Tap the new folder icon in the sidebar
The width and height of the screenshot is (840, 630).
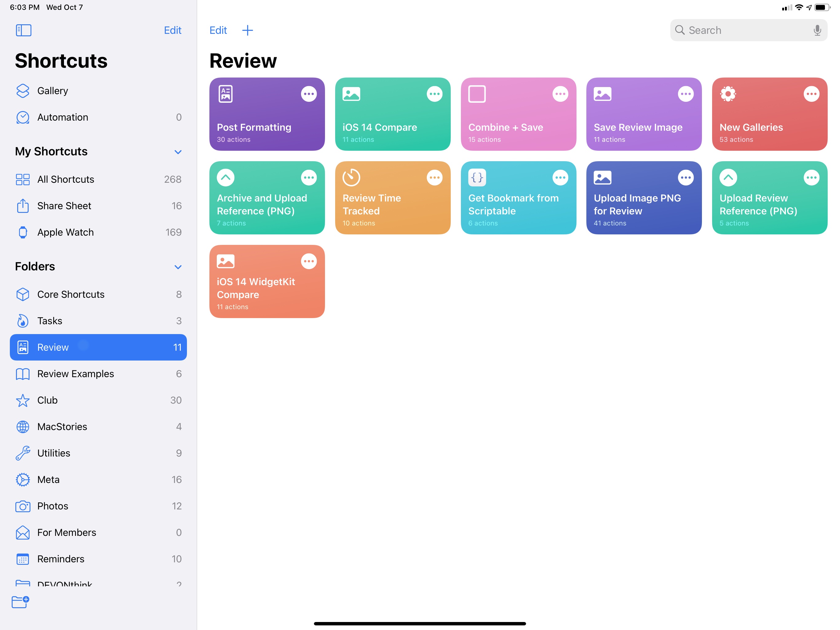[21, 602]
